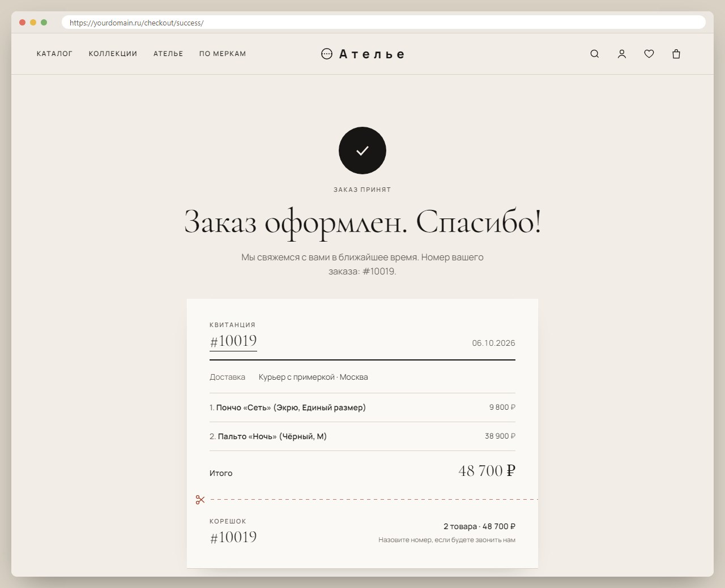Click the Итого label
725x588 pixels.
221,473
